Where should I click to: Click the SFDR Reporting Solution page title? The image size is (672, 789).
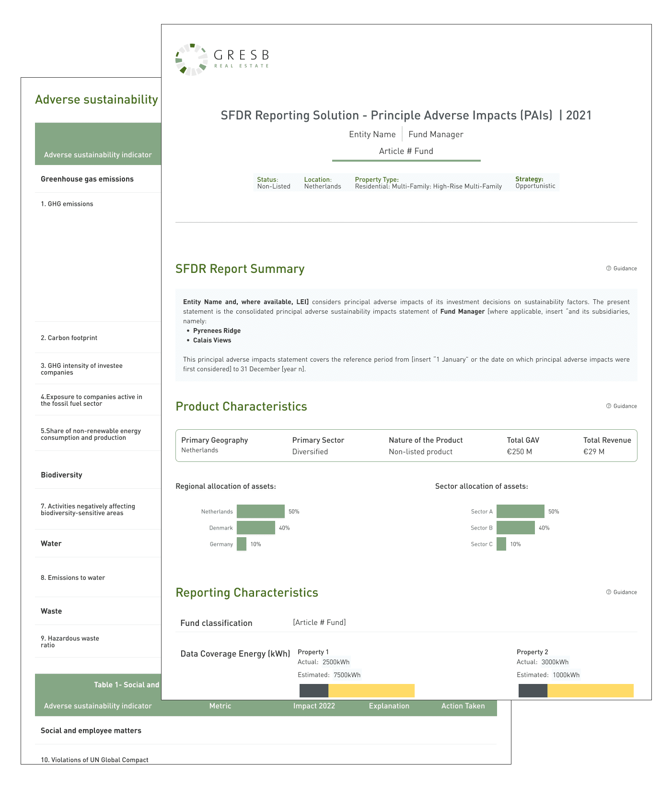[406, 116]
